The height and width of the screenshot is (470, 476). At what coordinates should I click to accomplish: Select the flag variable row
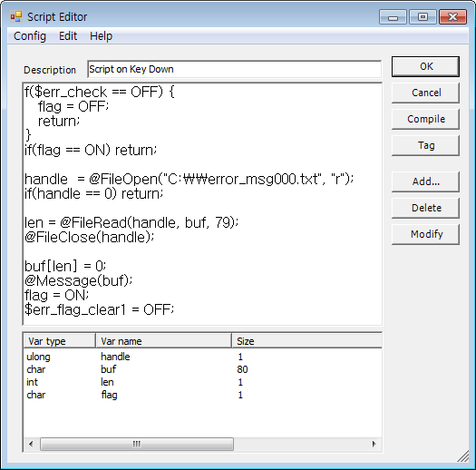[x=202, y=395]
